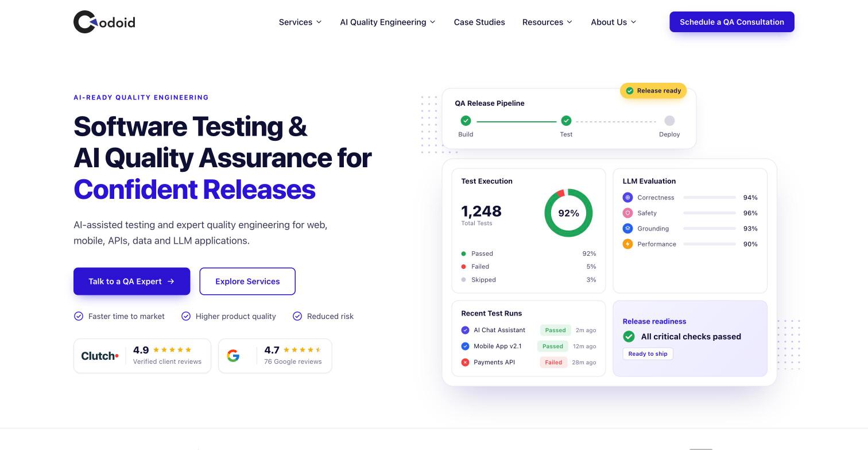Click the Test stage green check
This screenshot has height=450, width=868.
coord(566,121)
